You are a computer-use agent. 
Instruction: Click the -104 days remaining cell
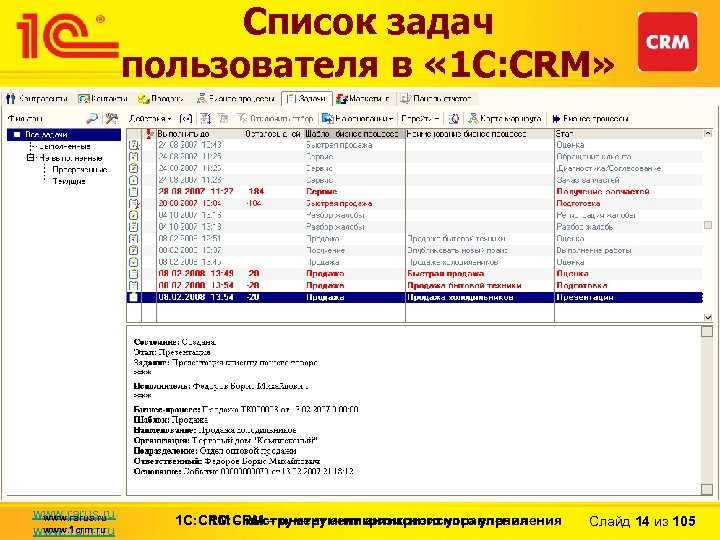[x=253, y=203]
